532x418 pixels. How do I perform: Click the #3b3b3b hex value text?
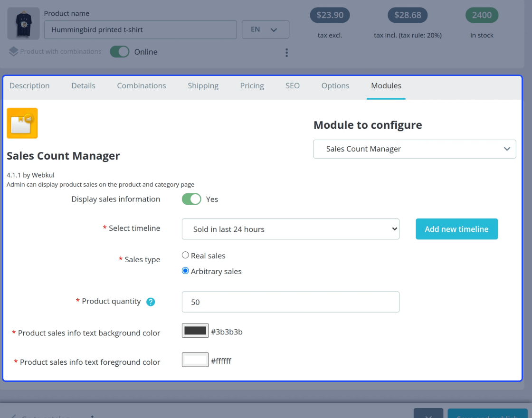pos(227,332)
